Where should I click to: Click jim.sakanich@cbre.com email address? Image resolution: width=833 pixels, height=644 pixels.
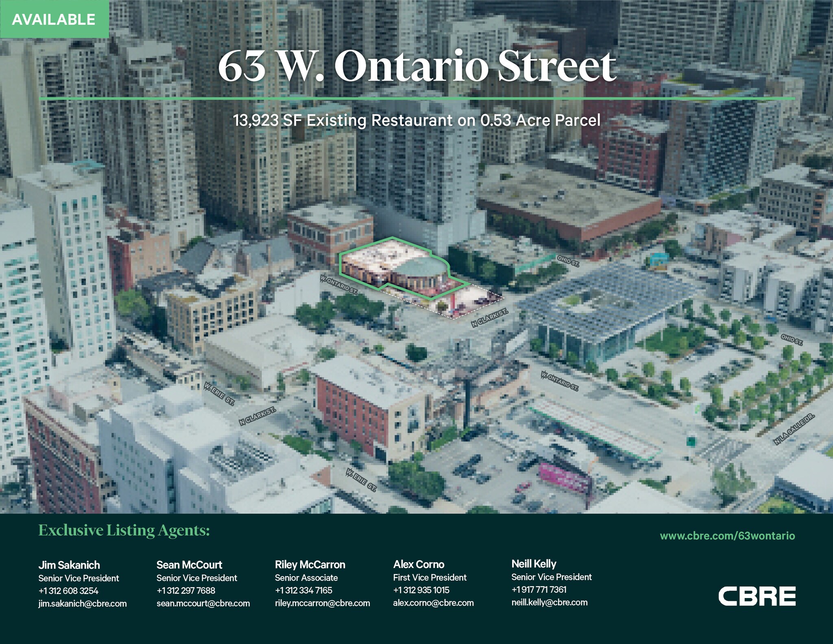tap(83, 603)
